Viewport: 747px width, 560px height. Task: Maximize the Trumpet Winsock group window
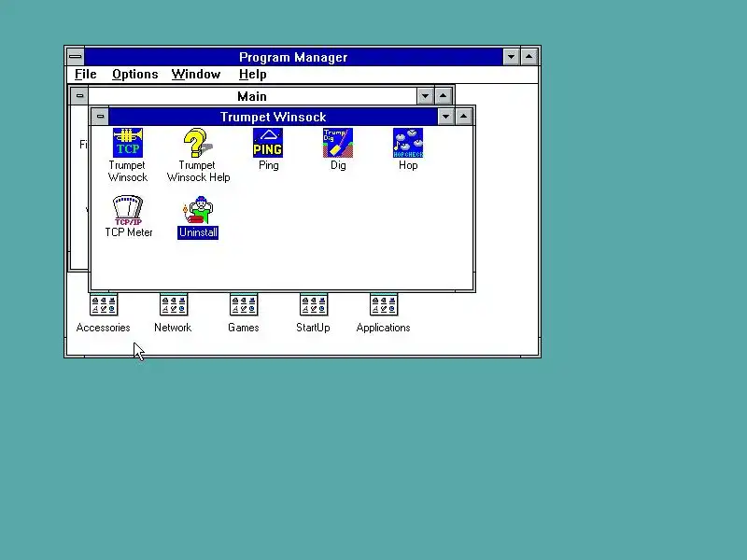pyautogui.click(x=463, y=116)
